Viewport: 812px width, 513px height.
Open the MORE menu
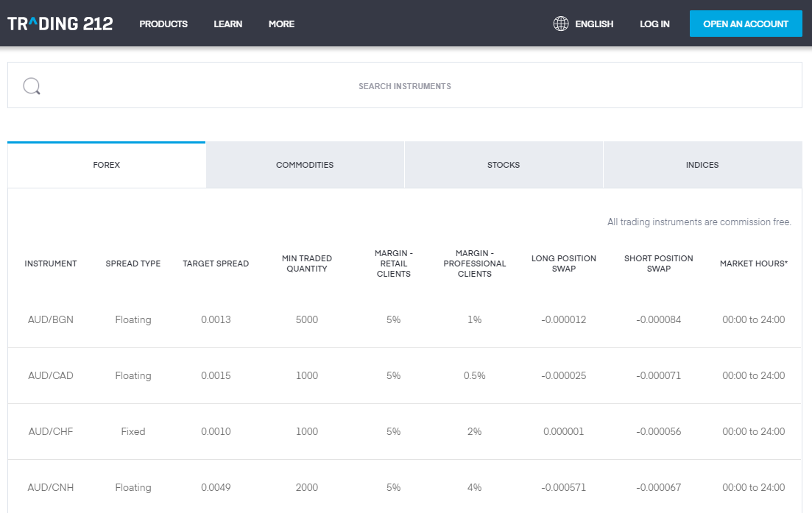[x=280, y=24]
